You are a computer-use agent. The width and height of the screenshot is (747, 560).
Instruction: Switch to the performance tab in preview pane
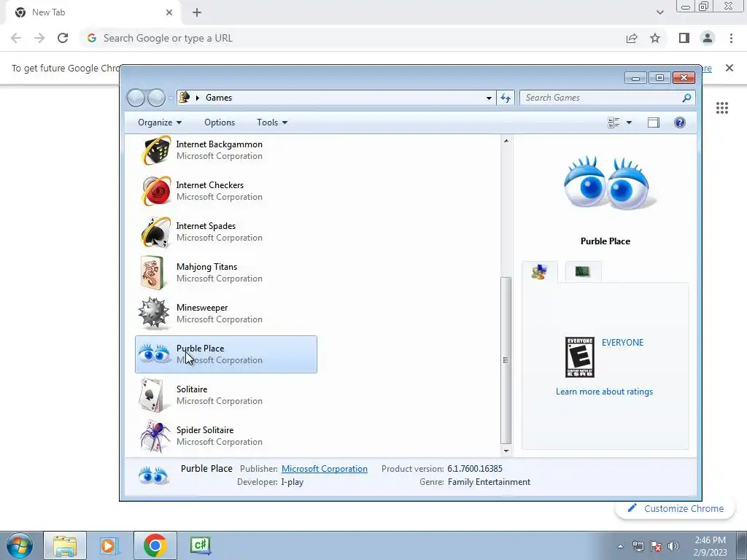click(583, 271)
